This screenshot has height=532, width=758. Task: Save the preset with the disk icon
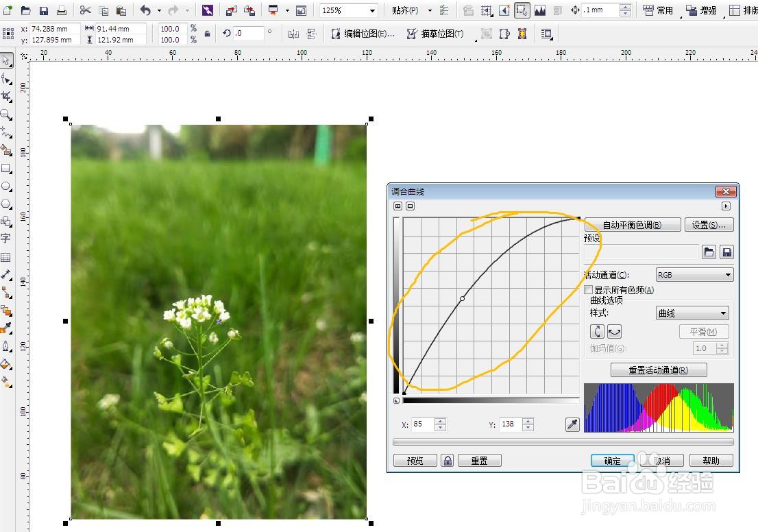pos(726,252)
